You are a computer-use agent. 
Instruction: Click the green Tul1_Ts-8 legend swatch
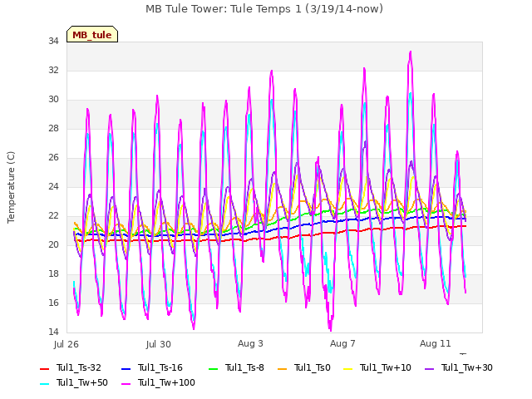tap(213, 368)
